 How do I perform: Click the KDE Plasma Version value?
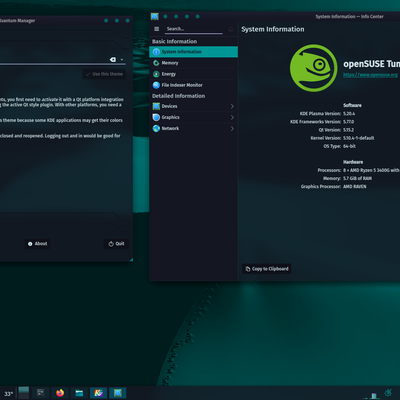point(349,114)
